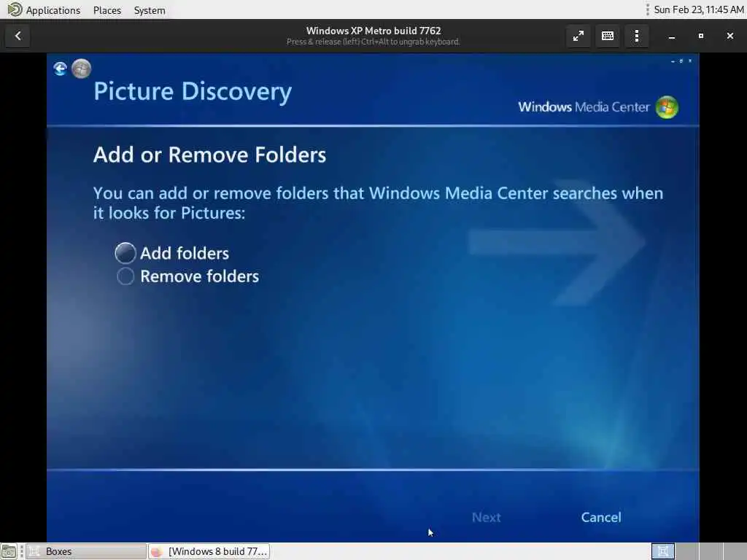
Task: Click the Windows Media Center logo orb
Action: coord(667,107)
